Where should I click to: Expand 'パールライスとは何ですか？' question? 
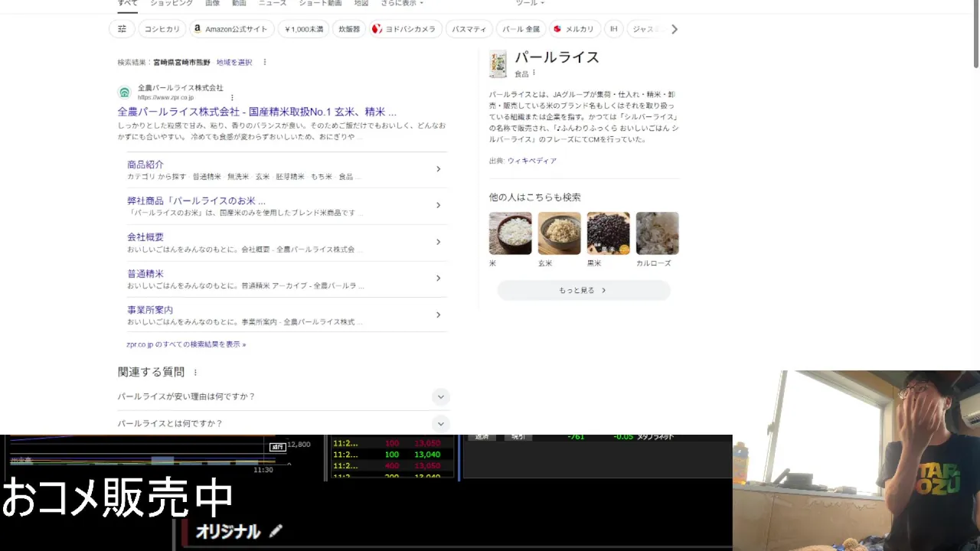point(439,423)
